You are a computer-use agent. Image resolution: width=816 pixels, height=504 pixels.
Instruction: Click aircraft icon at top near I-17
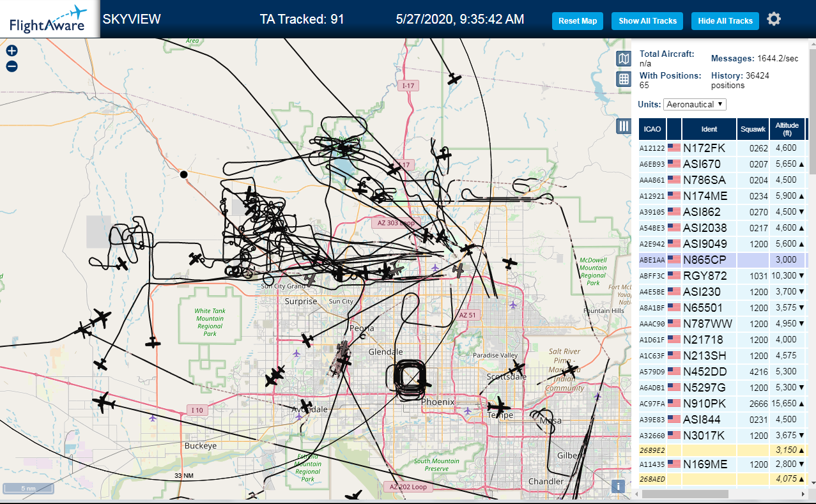[454, 79]
